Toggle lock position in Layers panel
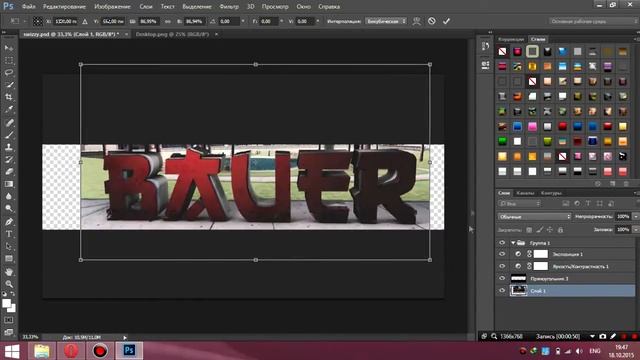Viewport: 640px width, 360px height. pos(550,230)
